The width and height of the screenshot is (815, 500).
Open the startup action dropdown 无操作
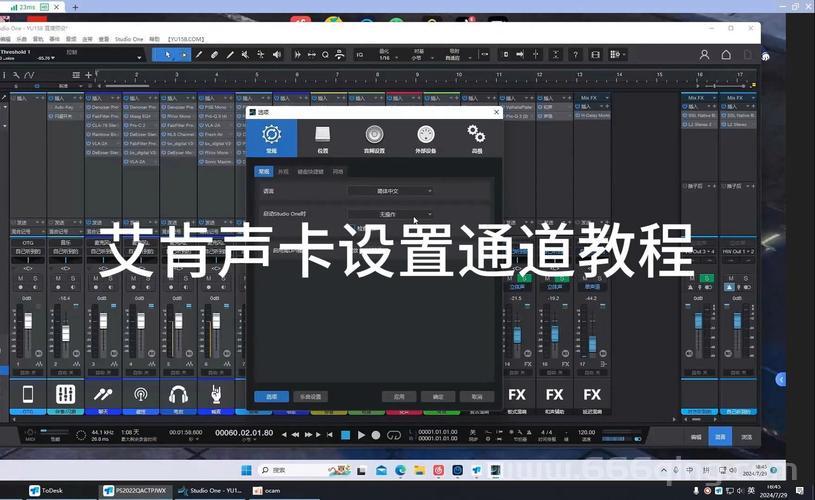pyautogui.click(x=390, y=214)
